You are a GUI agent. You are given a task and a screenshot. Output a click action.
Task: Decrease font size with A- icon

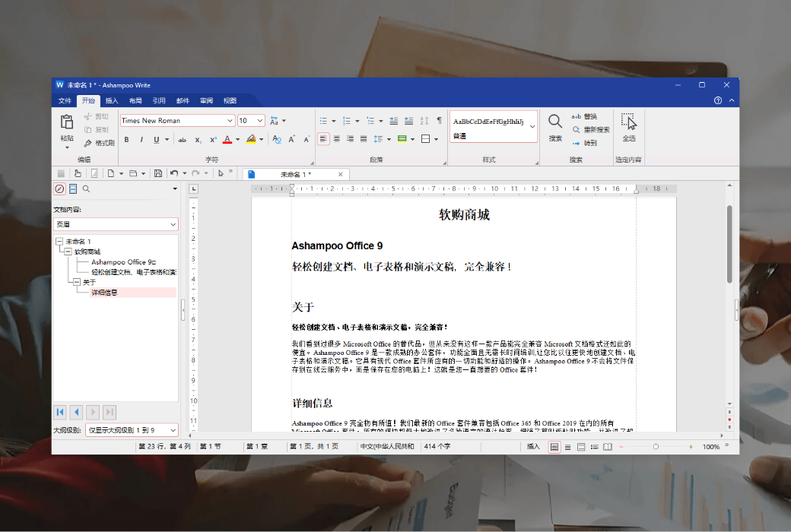point(307,140)
